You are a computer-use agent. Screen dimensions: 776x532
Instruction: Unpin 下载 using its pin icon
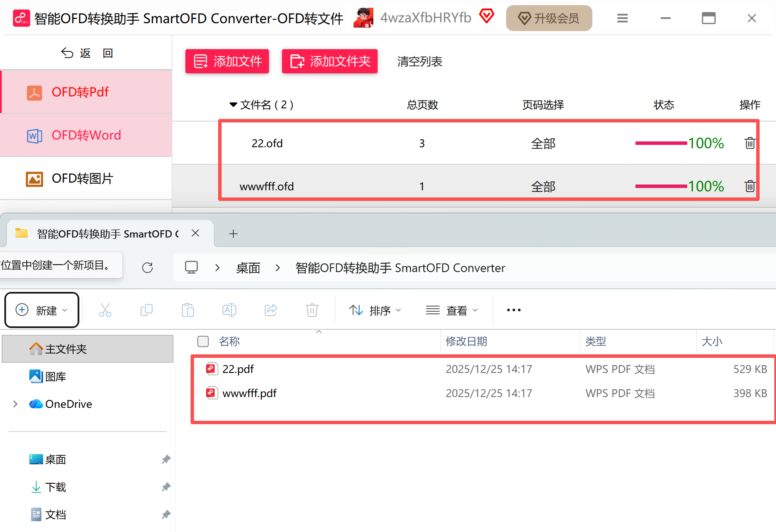click(x=166, y=487)
